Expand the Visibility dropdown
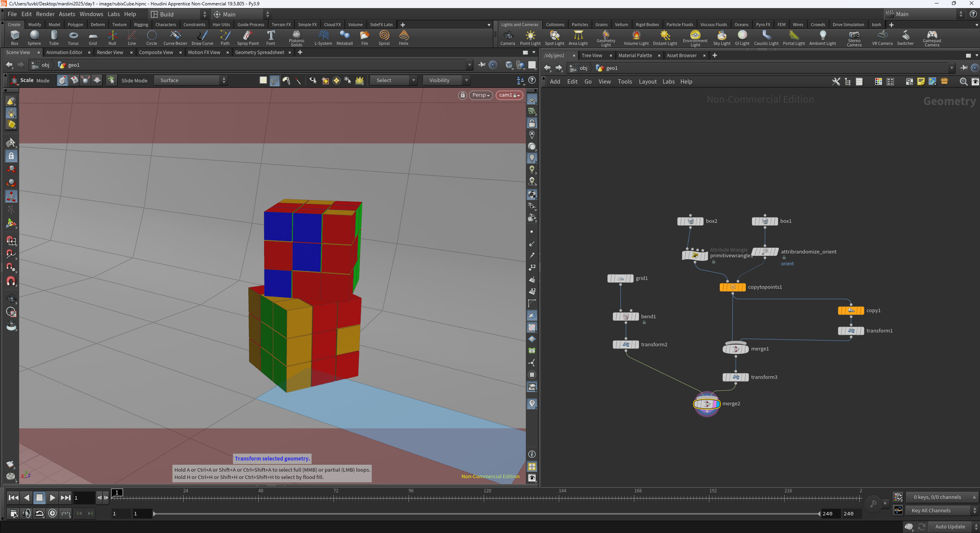Viewport: 980px width, 533px height. pos(446,81)
